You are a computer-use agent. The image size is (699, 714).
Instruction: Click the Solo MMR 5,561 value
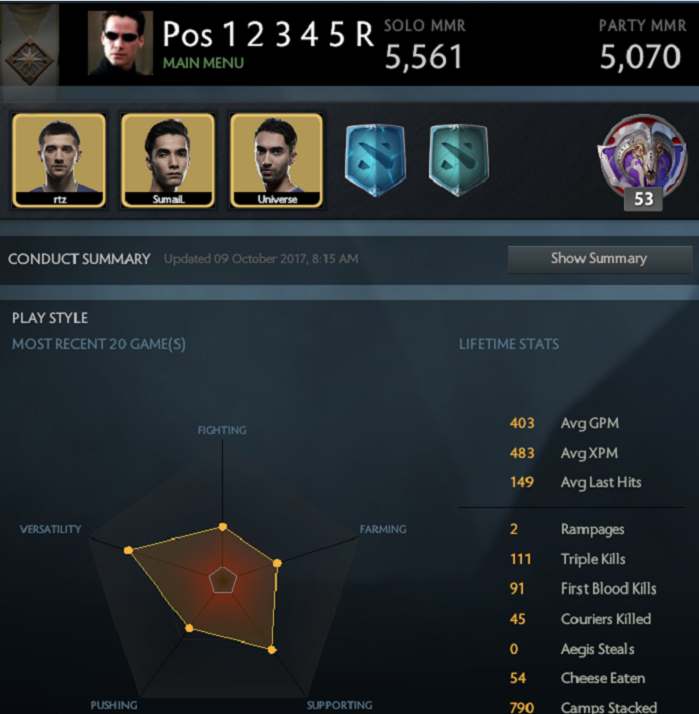coord(423,57)
